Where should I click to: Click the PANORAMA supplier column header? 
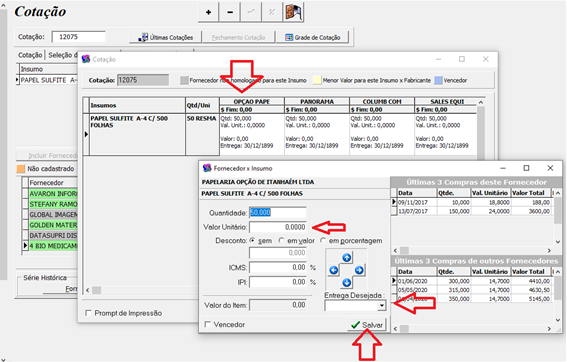pyautogui.click(x=317, y=102)
